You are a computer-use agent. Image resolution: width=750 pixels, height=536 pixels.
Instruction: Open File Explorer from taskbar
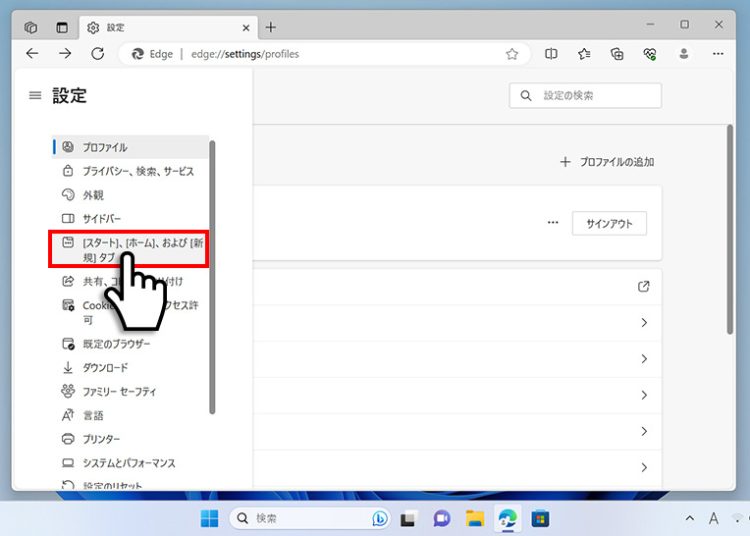474,518
